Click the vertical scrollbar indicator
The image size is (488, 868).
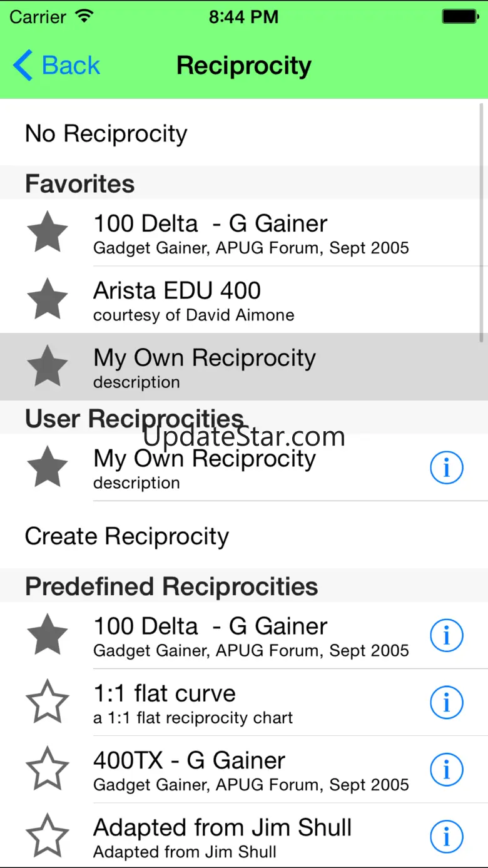pyautogui.click(x=481, y=222)
